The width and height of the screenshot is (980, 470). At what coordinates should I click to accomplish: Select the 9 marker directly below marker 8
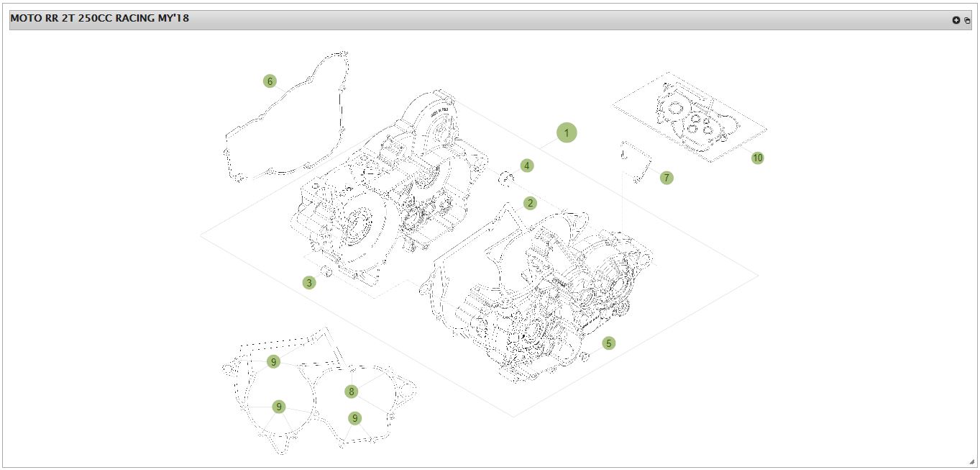click(354, 418)
